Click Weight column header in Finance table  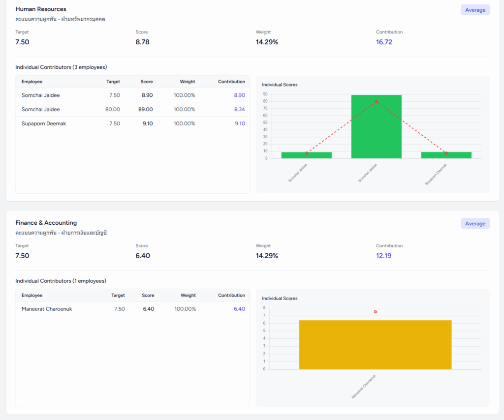(188, 296)
